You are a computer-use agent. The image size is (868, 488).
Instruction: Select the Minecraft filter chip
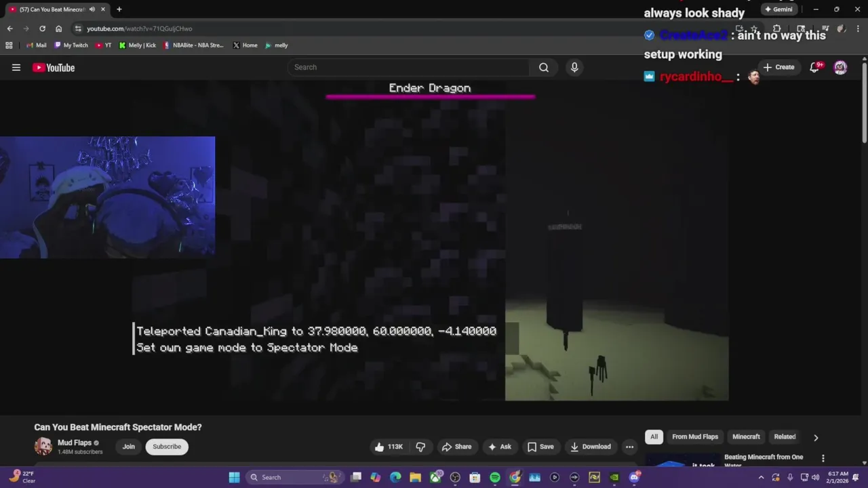[x=746, y=436]
